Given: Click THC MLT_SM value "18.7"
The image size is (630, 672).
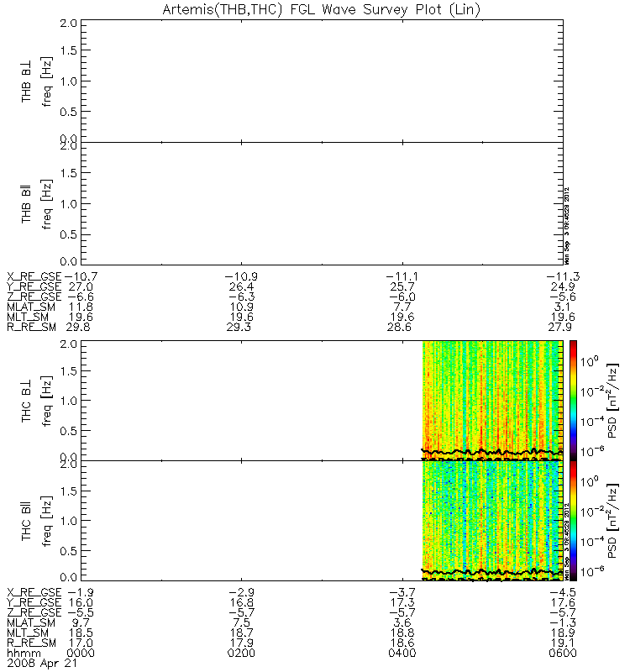Looking at the screenshot, I should click(x=241, y=633).
